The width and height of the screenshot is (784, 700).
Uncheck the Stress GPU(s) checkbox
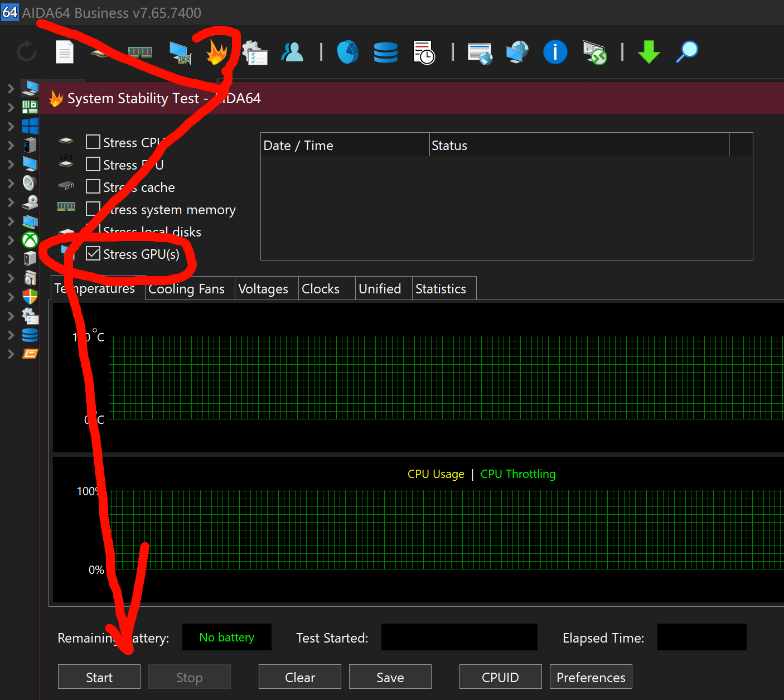(93, 254)
